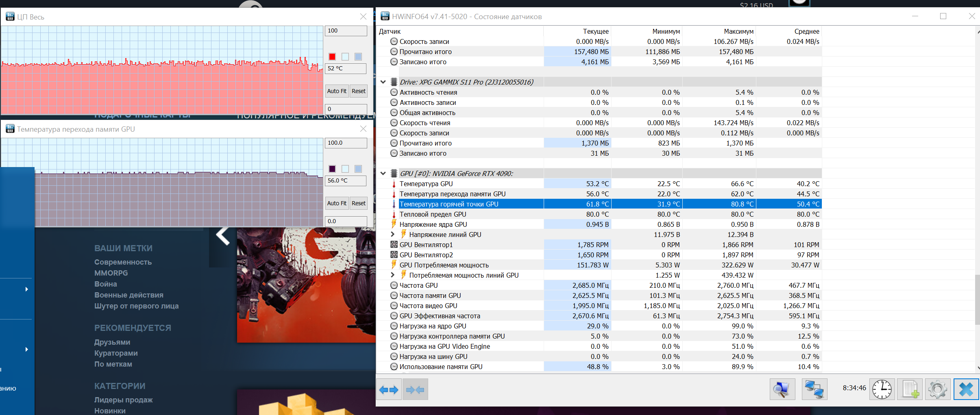Click the title bar icon of the GPU memory temperature graph window
980x415 pixels.
click(x=10, y=129)
